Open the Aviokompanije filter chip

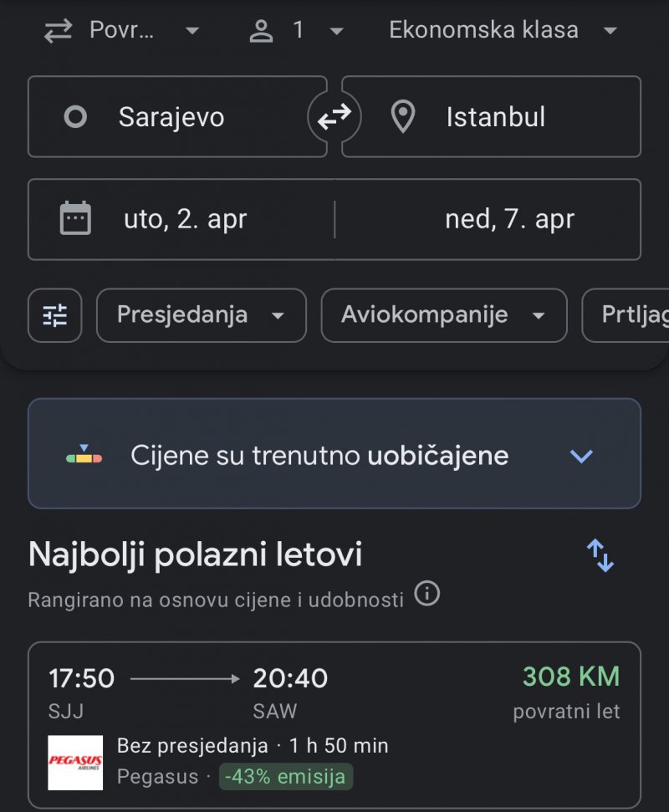click(x=444, y=315)
